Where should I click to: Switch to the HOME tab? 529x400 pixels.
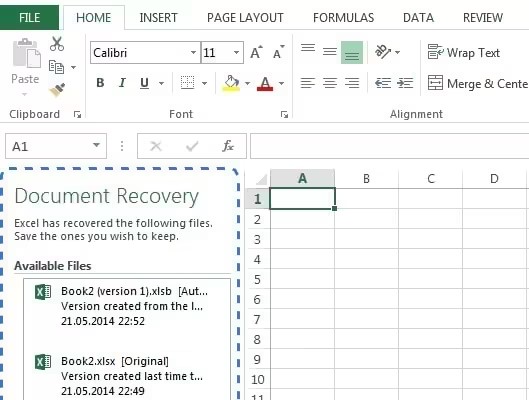[x=93, y=18]
